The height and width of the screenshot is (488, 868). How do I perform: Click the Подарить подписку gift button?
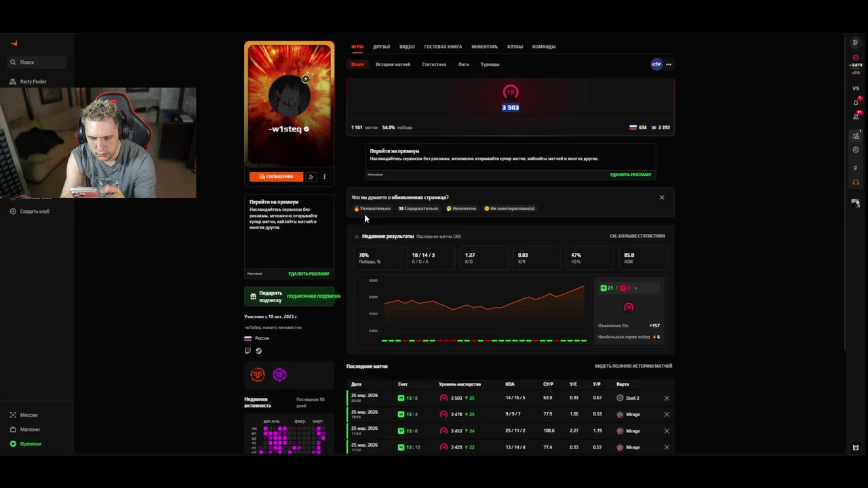pyautogui.click(x=289, y=296)
